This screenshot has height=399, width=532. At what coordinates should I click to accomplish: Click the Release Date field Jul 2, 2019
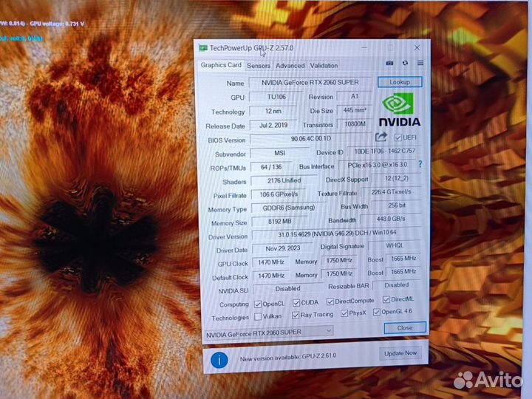273,125
